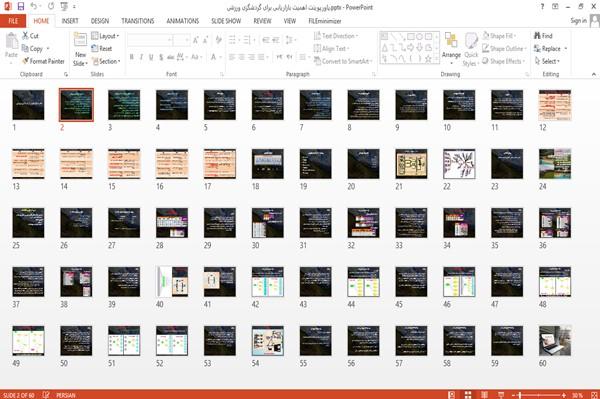The height and width of the screenshot is (399, 600).
Task: Click bullets list icon
Action: click(233, 40)
